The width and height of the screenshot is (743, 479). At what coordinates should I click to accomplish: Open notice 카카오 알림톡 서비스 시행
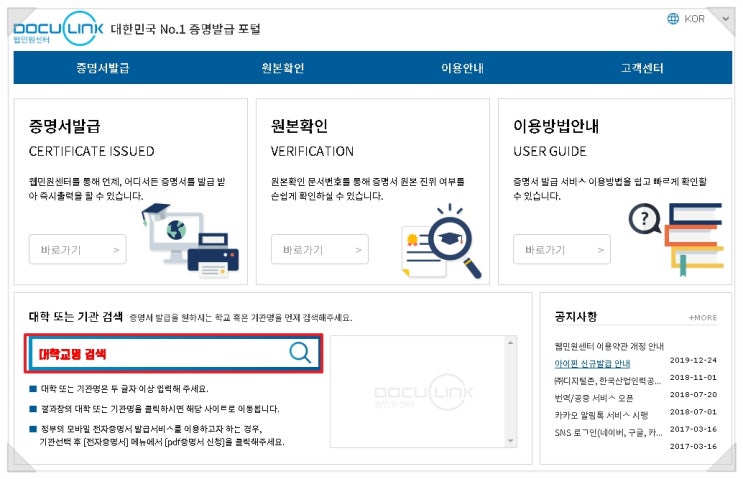[601, 416]
